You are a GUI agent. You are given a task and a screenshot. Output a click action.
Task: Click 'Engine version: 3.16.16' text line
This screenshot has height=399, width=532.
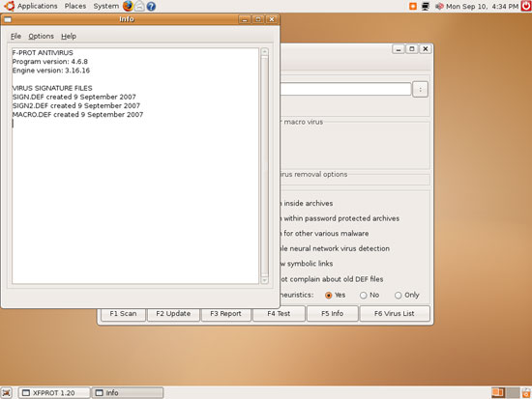point(51,71)
